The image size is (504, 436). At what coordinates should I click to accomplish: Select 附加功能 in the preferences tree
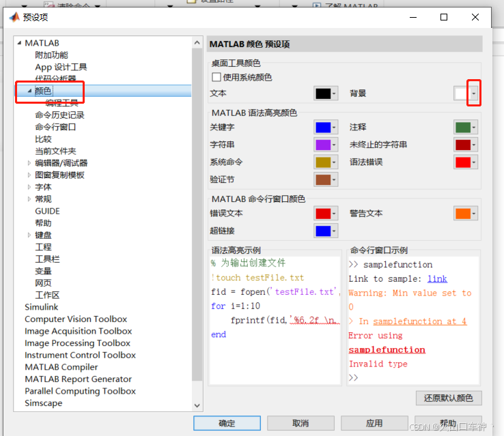(x=51, y=55)
